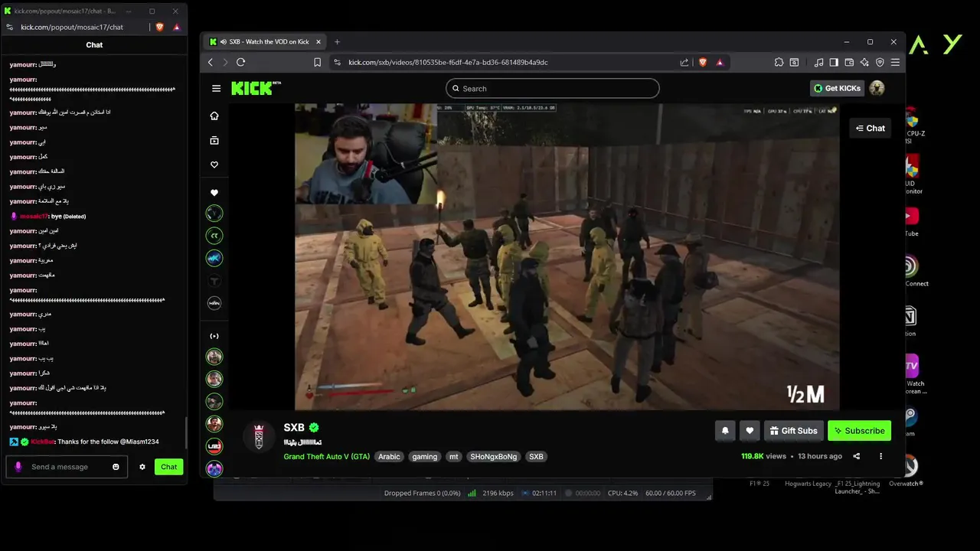Open Brave Leo AI sparkle icon
The image size is (980, 551).
[x=864, y=62]
